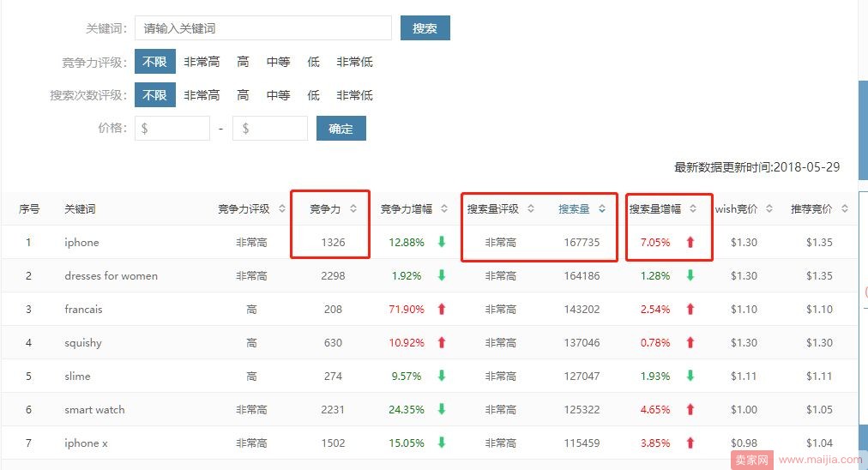868x470 pixels.
Task: Click green down arrow beside 24.35% value
Action: tap(442, 409)
